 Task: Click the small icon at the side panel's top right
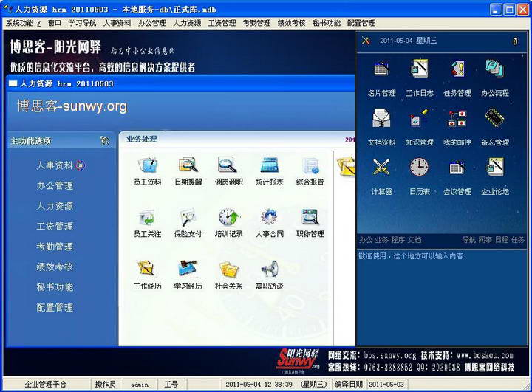pyautogui.click(x=516, y=41)
